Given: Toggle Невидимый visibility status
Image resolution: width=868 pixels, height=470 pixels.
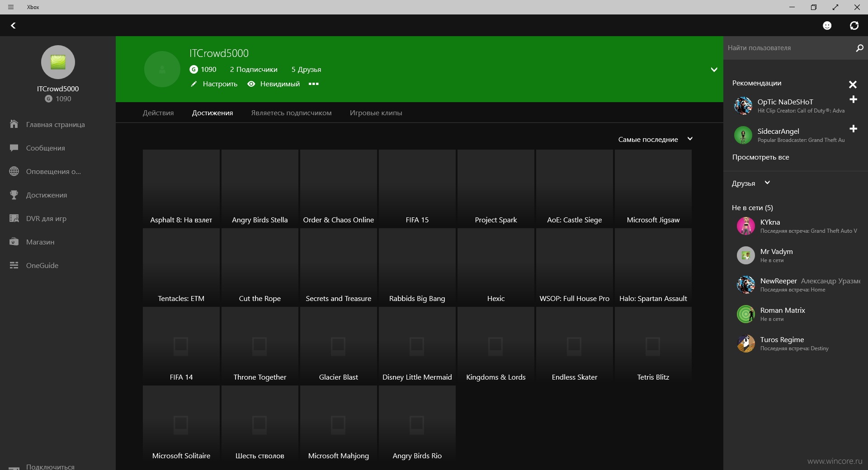Looking at the screenshot, I should point(274,84).
